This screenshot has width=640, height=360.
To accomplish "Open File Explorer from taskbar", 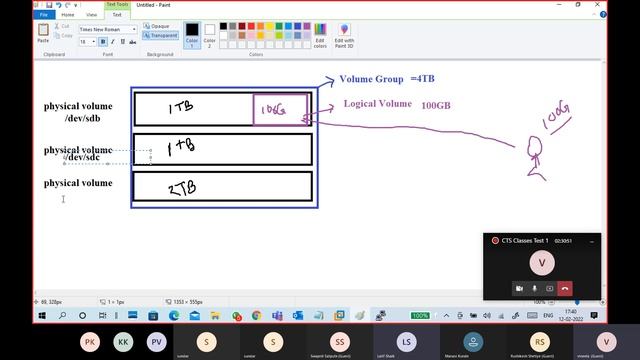I will (215, 316).
